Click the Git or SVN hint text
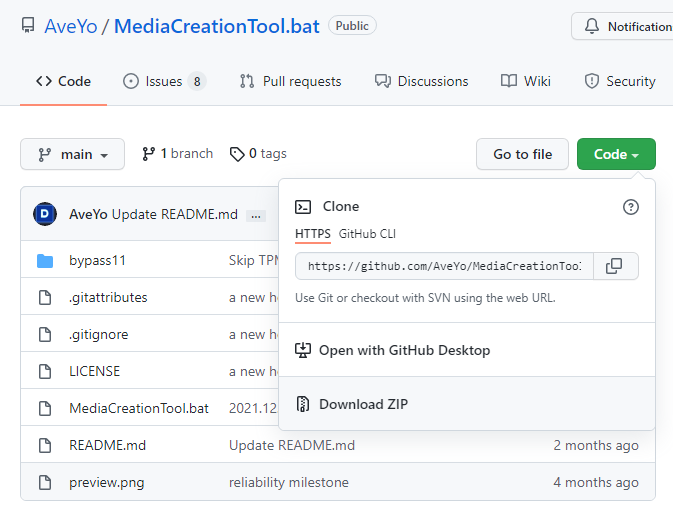The image size is (673, 511). tap(425, 298)
